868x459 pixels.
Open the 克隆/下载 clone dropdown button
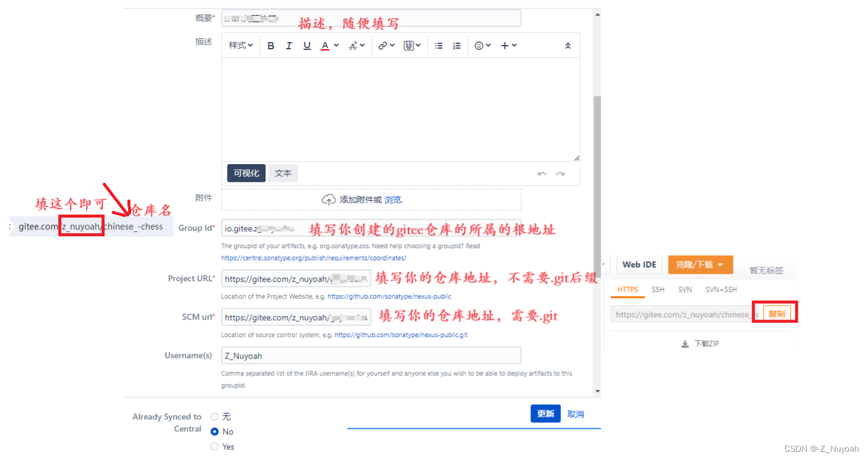pos(700,264)
